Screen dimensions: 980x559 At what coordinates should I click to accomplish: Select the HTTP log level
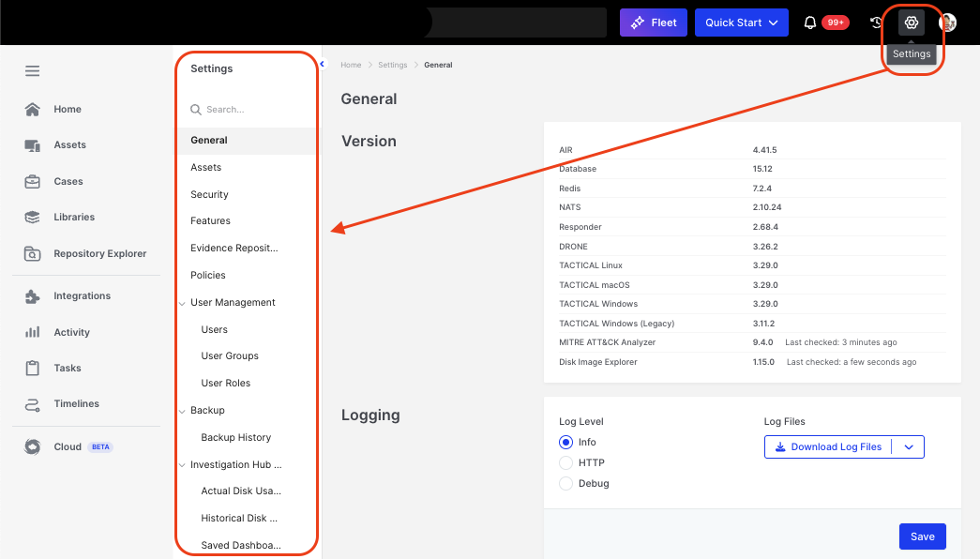[565, 463]
